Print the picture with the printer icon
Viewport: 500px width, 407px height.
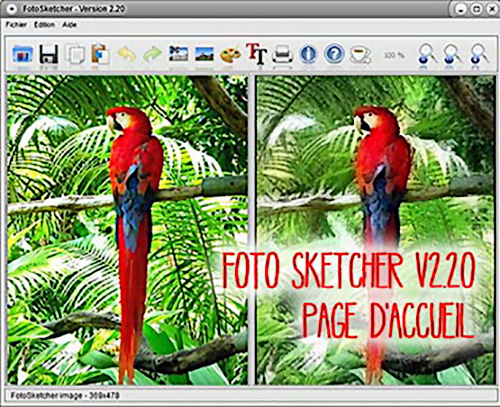point(282,54)
